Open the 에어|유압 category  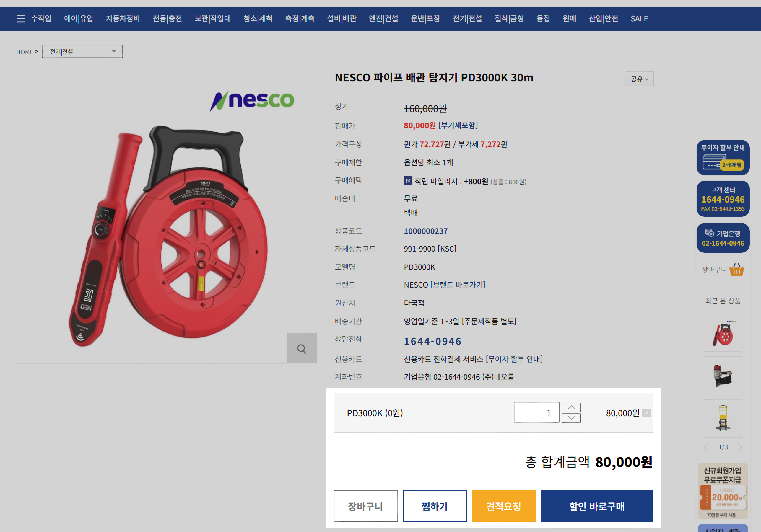click(79, 19)
